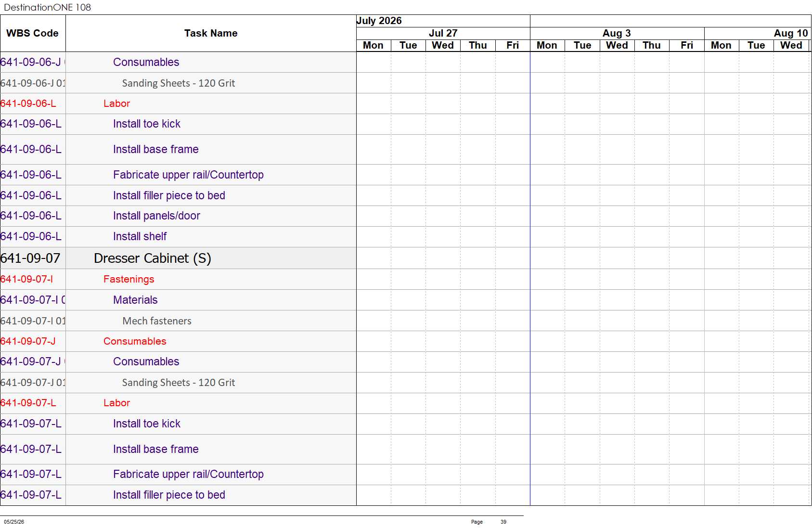Select Install toe kick in the 641-09-07-L section

[x=147, y=424]
